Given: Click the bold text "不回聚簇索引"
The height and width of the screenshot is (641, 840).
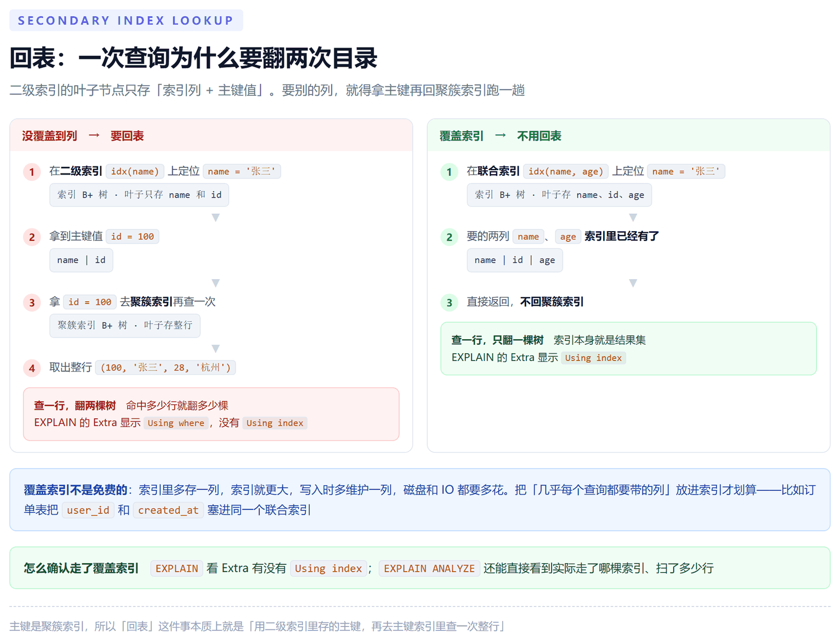Looking at the screenshot, I should [552, 302].
